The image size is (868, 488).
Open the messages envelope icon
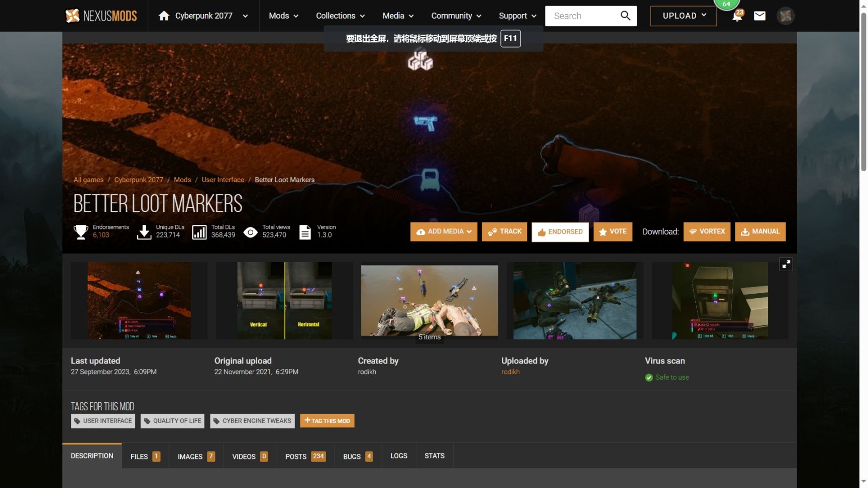tap(759, 16)
